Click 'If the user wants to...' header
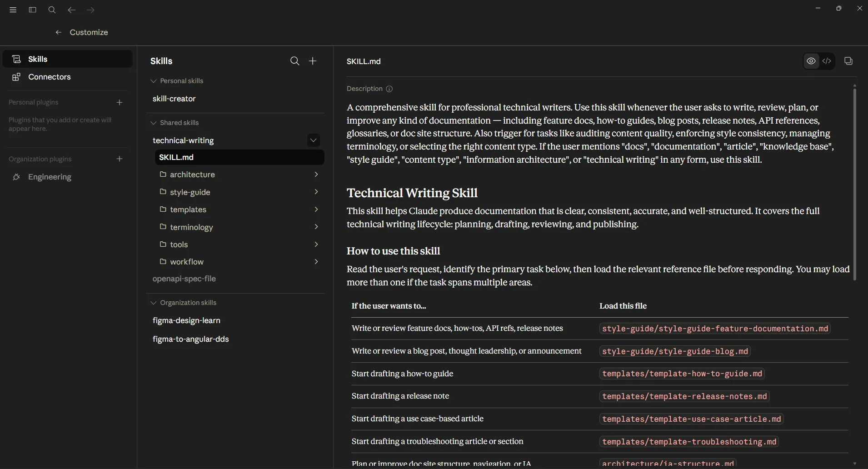868x469 pixels. [x=389, y=306]
